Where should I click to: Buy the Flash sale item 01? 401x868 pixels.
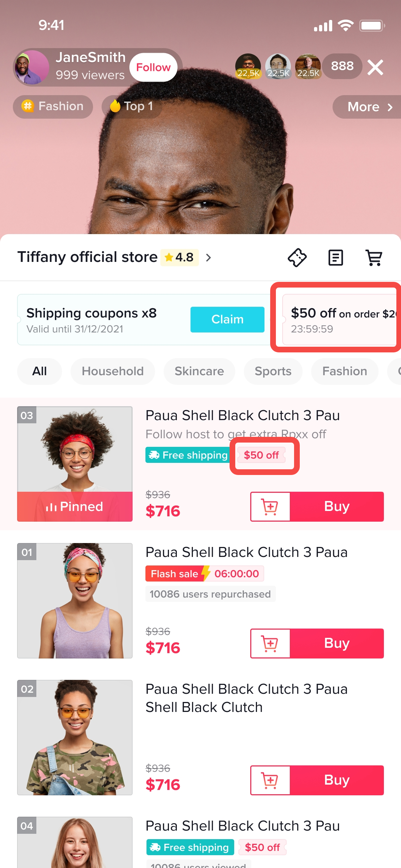pyautogui.click(x=337, y=643)
